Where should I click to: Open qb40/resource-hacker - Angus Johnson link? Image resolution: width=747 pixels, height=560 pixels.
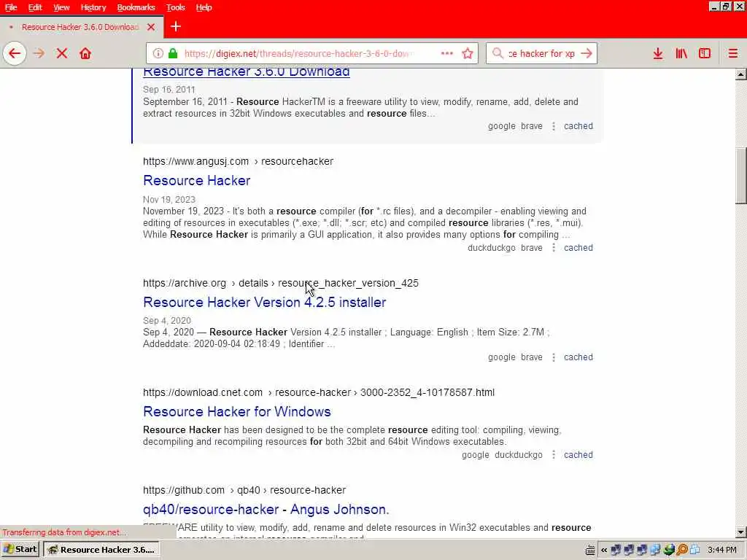pyautogui.click(x=266, y=510)
